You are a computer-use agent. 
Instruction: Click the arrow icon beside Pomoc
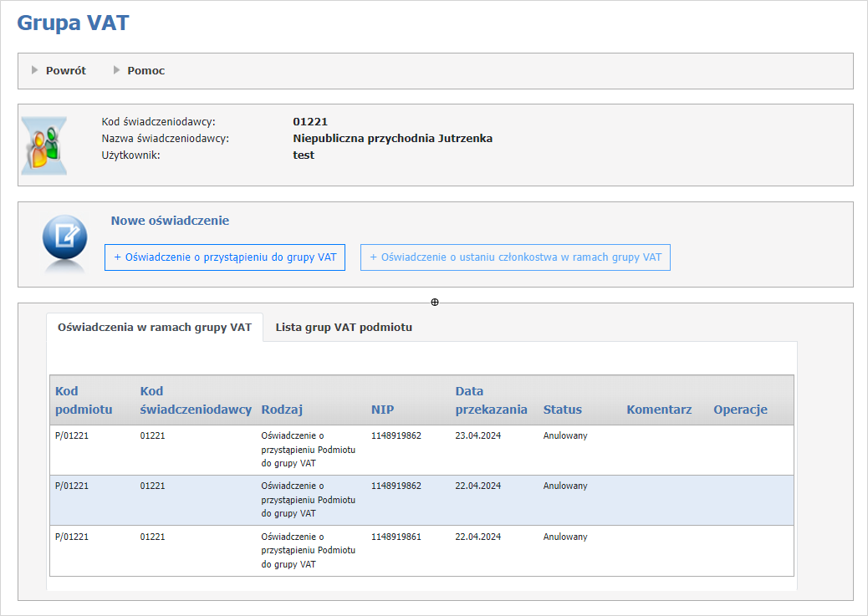(117, 70)
